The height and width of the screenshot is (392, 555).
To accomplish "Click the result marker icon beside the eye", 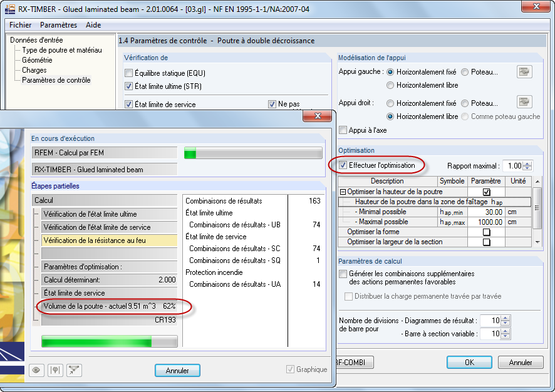I will (x=55, y=370).
